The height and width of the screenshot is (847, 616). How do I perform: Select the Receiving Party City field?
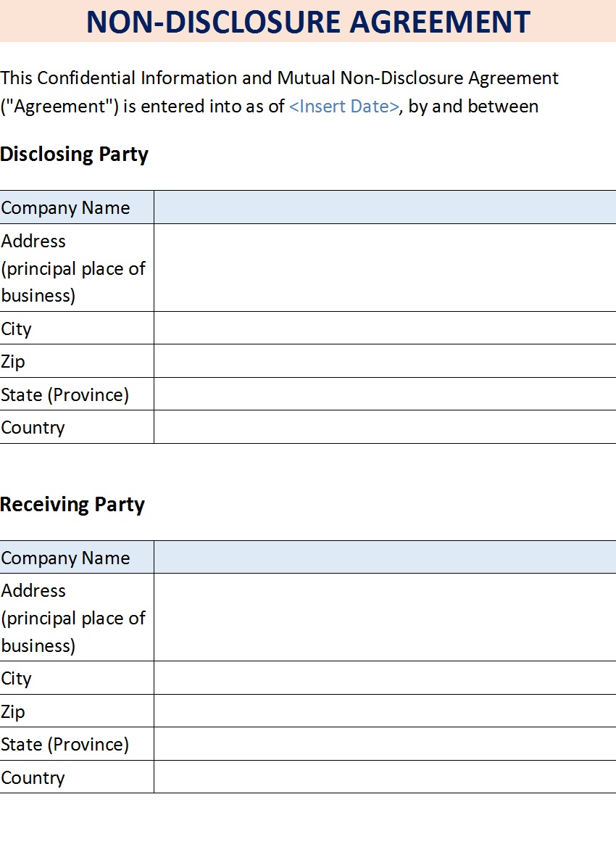(x=385, y=678)
